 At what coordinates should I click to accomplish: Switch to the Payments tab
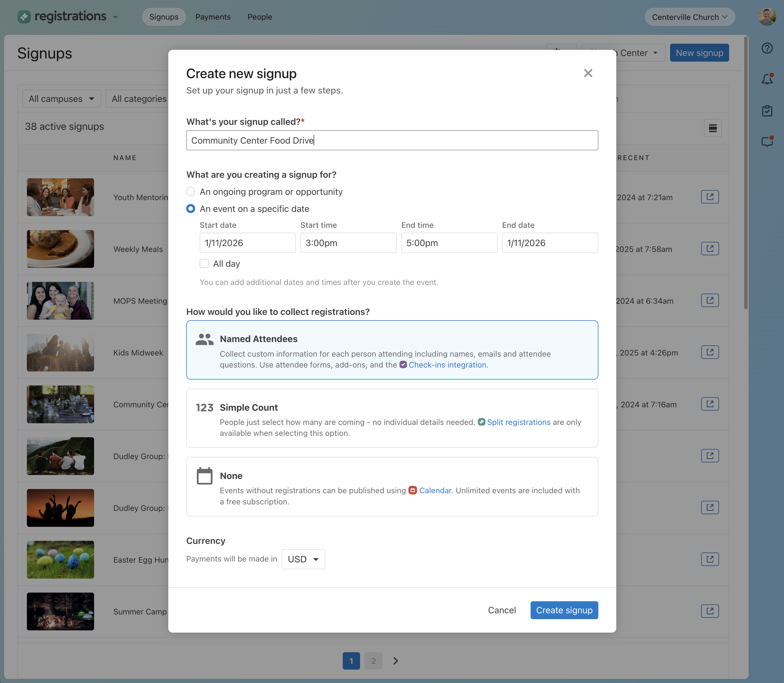click(x=213, y=17)
